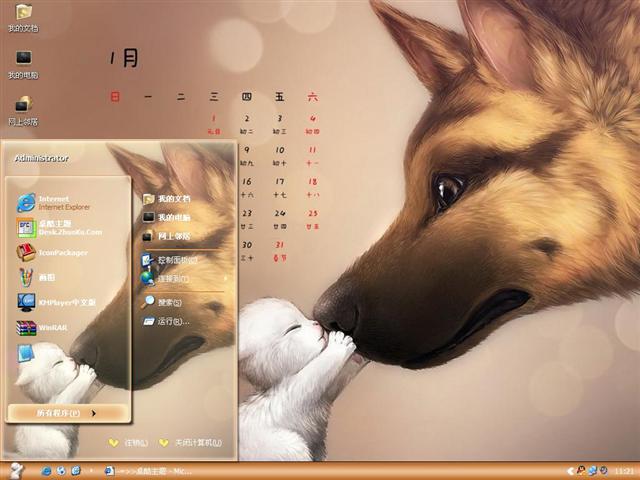Launch KMPlayer中文版 from Start menu
640x480 pixels.
coord(56,302)
